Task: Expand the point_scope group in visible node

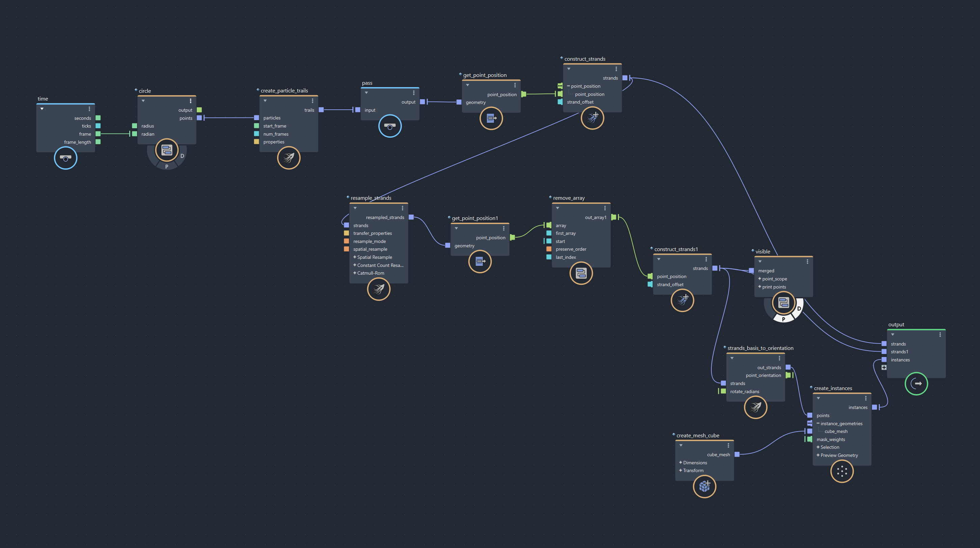Action: point(760,279)
